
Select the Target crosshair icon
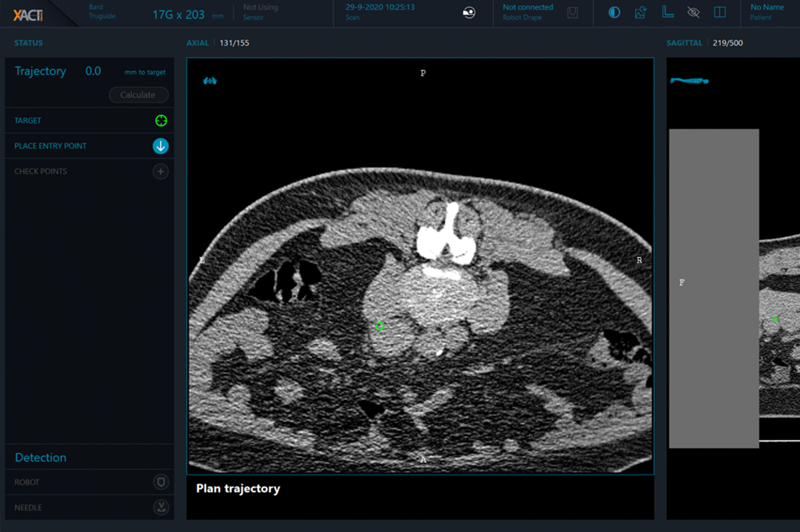pos(161,120)
